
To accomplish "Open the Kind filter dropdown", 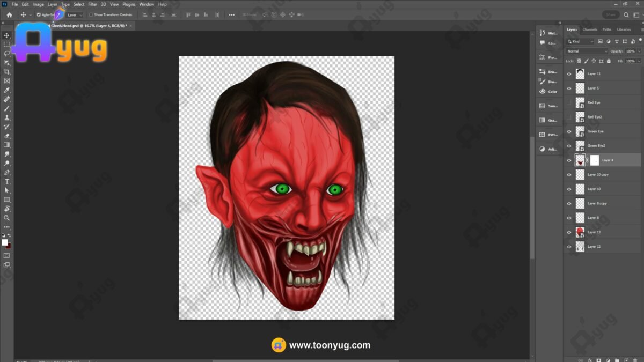I will tap(580, 41).
